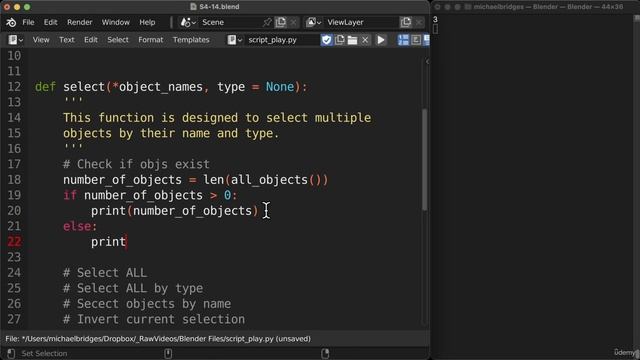Click the terminal window title bar
640x360 pixels.
(x=536, y=7)
